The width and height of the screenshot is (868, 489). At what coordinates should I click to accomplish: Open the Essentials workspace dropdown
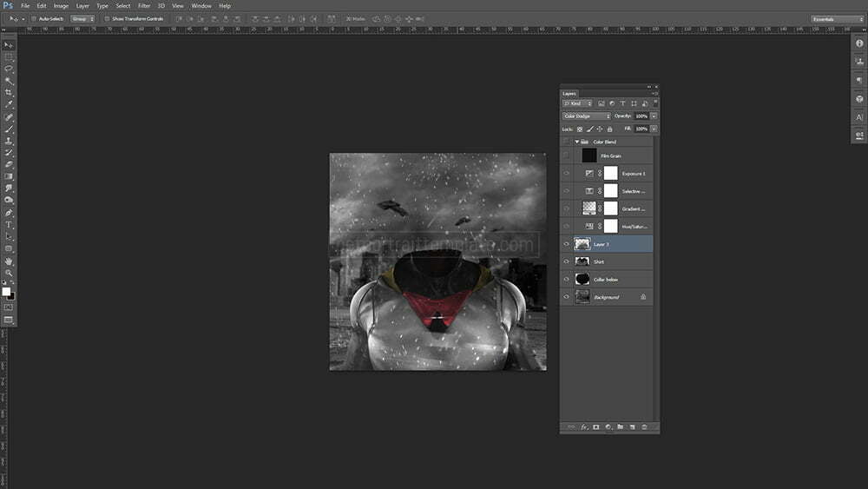click(x=837, y=18)
